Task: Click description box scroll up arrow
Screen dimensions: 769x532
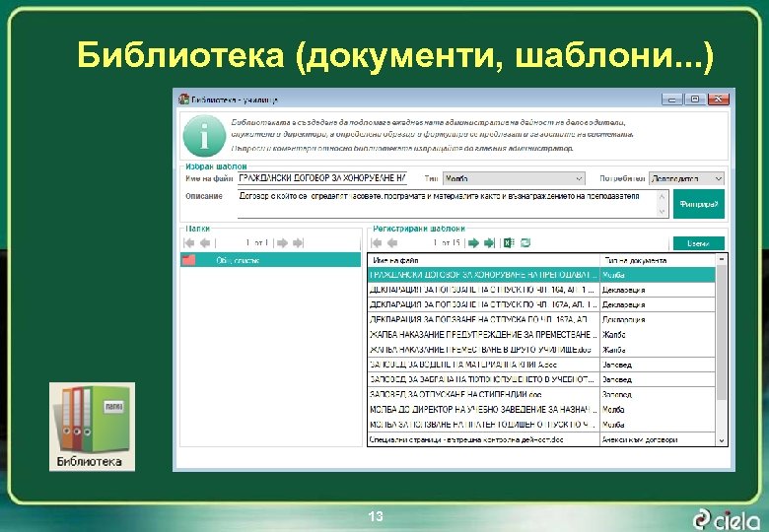Action: pos(663,197)
